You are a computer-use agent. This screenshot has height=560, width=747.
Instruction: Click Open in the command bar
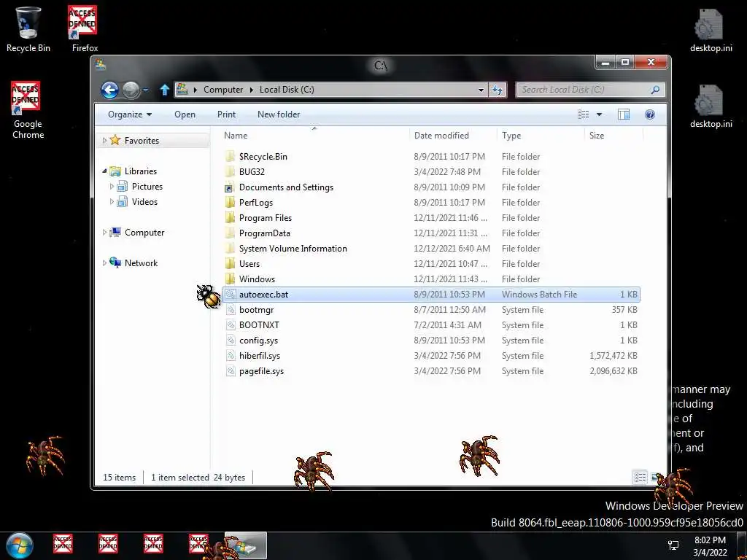[185, 114]
